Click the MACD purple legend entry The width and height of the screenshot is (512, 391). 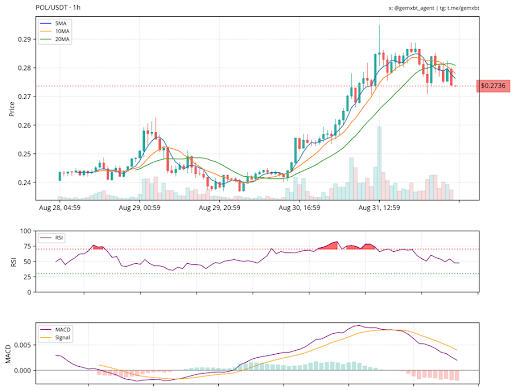click(55, 330)
